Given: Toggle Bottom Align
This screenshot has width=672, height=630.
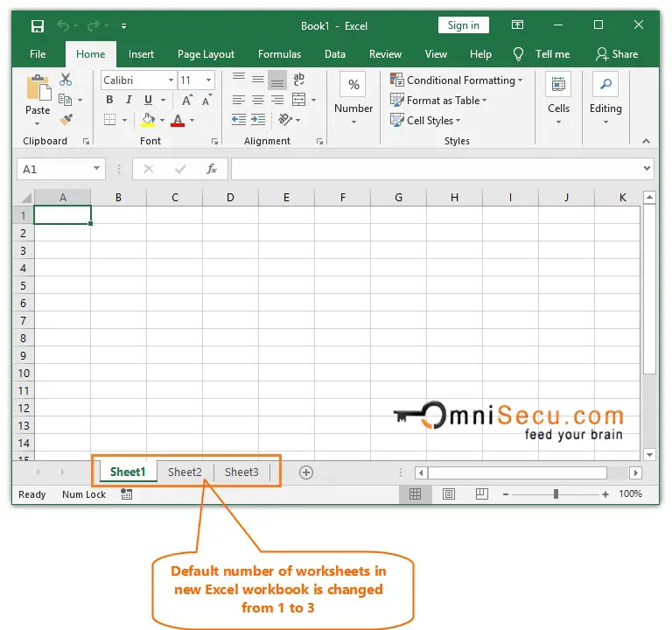Looking at the screenshot, I should 277,80.
